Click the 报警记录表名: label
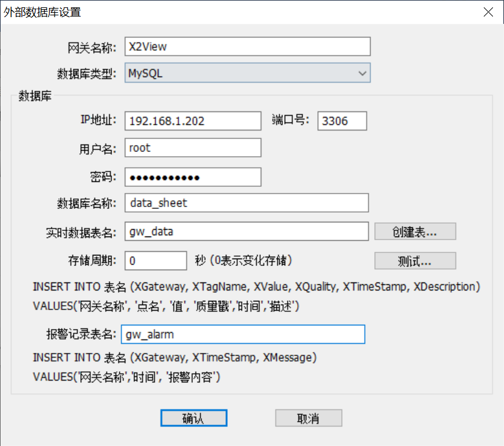The image size is (504, 446). tap(81, 334)
